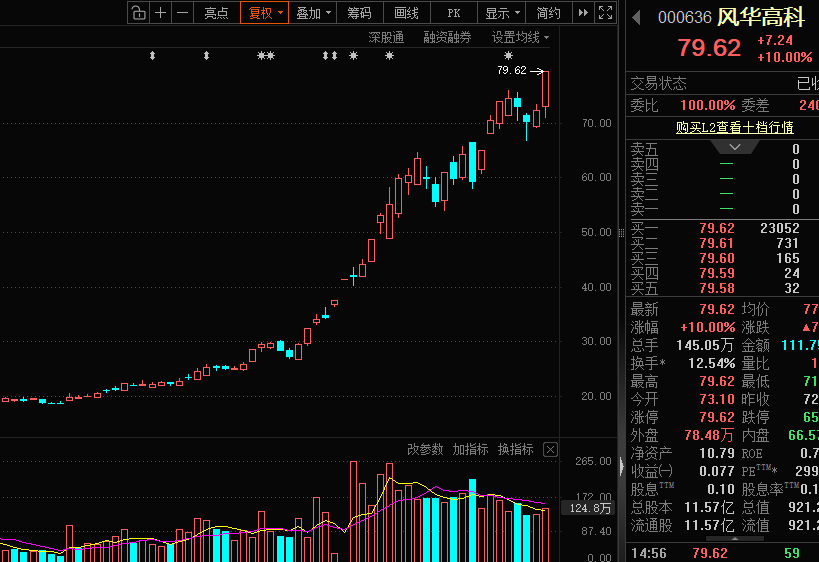819x562 pixels.
Task: Collapse the sell orders chevron expander
Action: 735,147
